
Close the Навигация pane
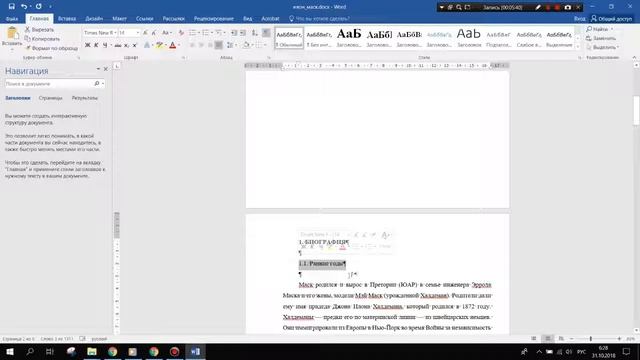point(106,69)
